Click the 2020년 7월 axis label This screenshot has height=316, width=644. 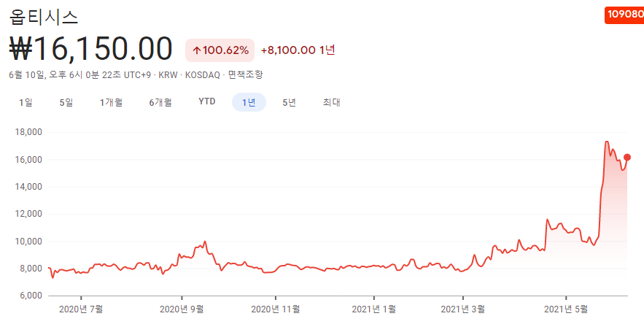81,308
